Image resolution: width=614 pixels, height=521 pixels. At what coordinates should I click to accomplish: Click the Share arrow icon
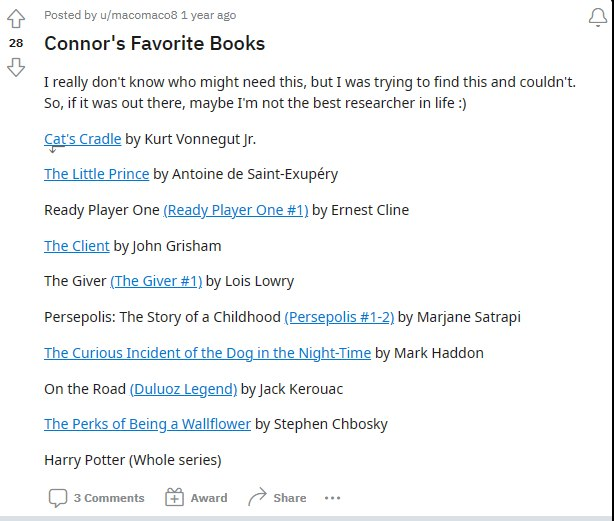point(258,497)
